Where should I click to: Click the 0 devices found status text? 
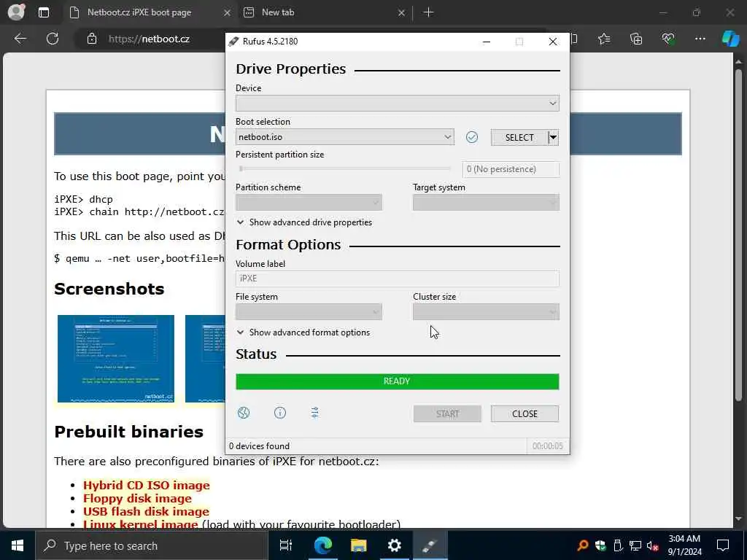tap(259, 446)
